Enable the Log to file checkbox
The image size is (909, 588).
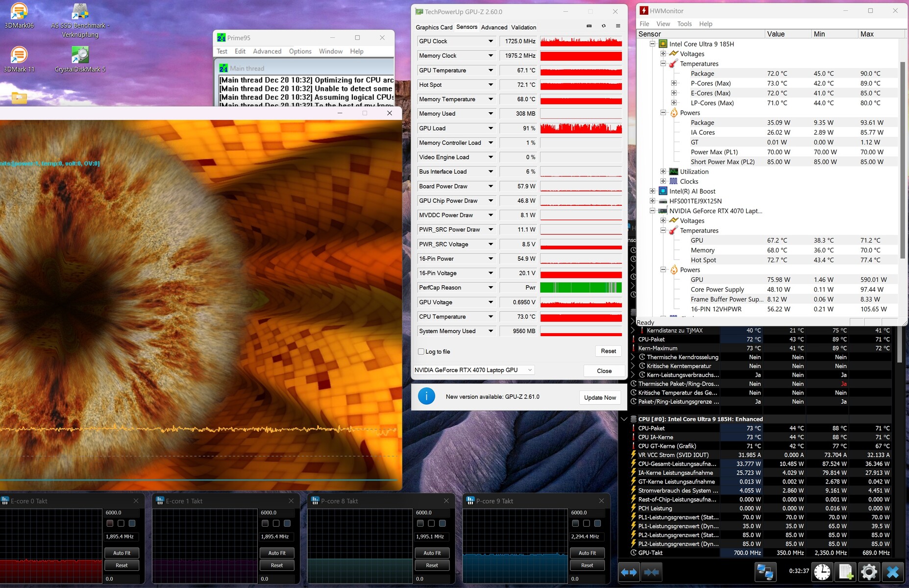click(x=421, y=351)
